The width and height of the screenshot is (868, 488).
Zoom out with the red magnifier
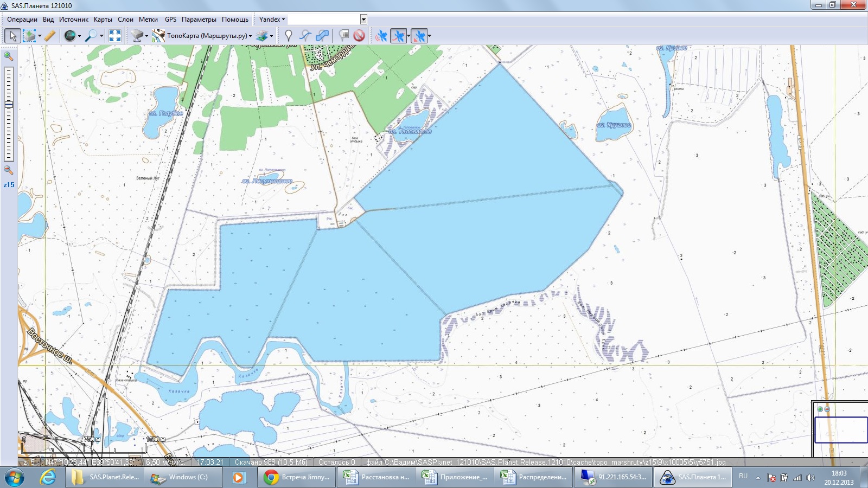8,170
